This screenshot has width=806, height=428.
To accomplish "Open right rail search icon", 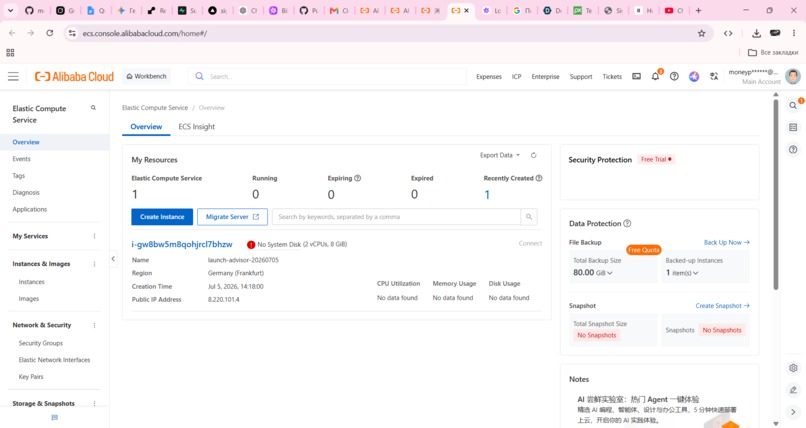I will 793,105.
